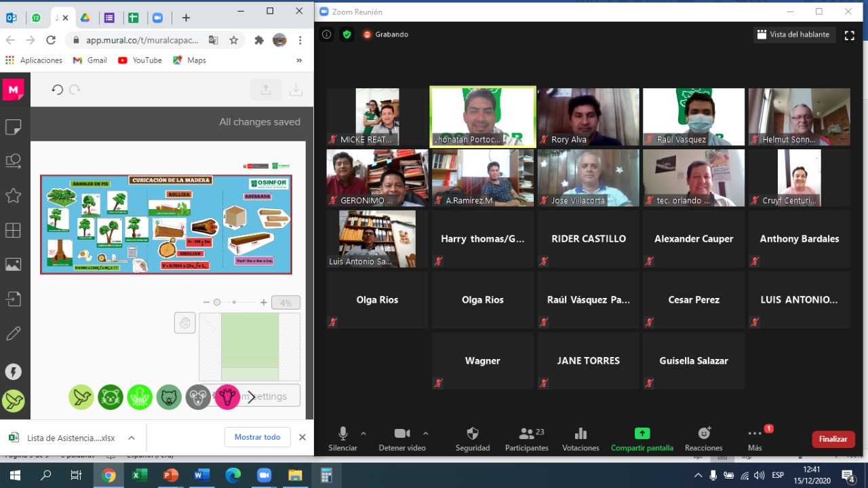Click the red Finalizar button

coord(833,439)
